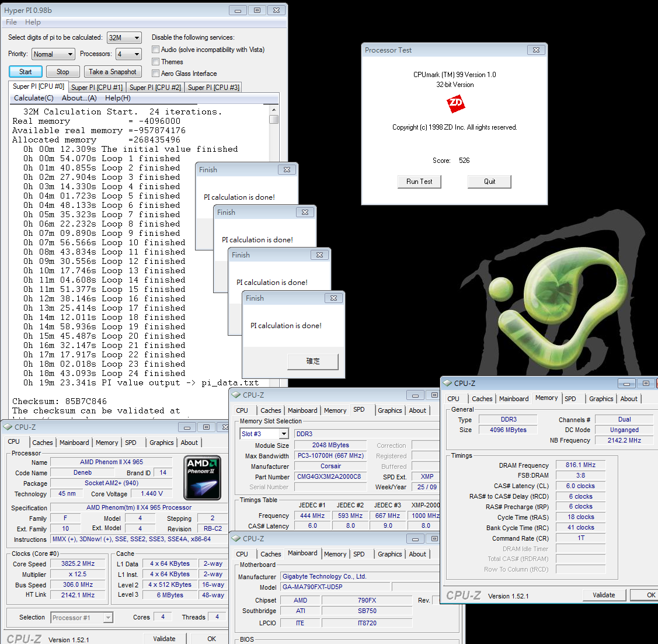Toggle the Aero Glass Interface checkbox
The height and width of the screenshot is (644, 658).
click(x=156, y=74)
